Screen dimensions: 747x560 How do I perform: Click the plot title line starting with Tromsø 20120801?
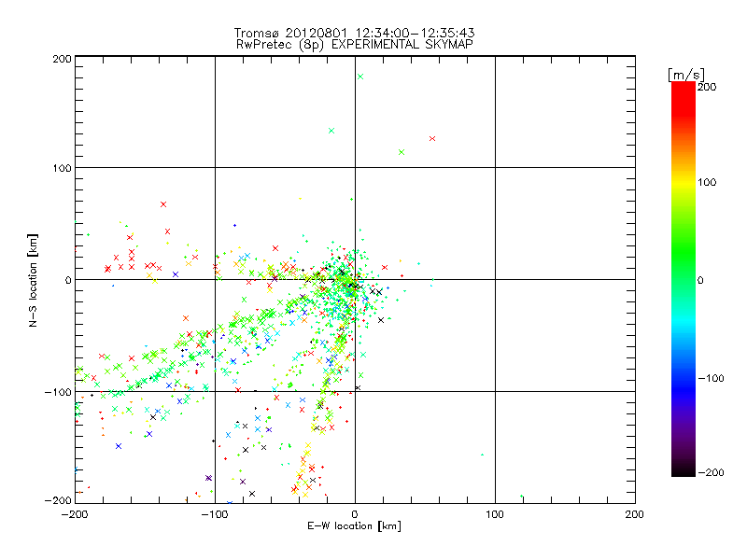[354, 33]
